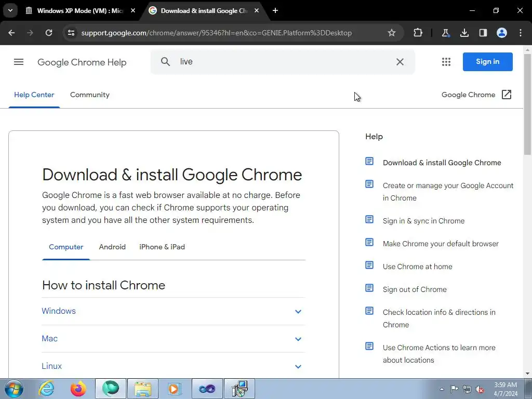Click the muted volume tray icon

point(480,389)
